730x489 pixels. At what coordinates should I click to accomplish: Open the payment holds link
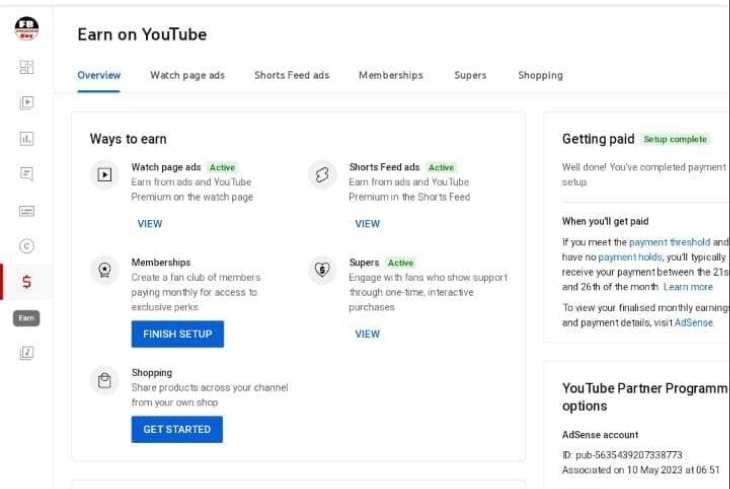pyautogui.click(x=630, y=257)
